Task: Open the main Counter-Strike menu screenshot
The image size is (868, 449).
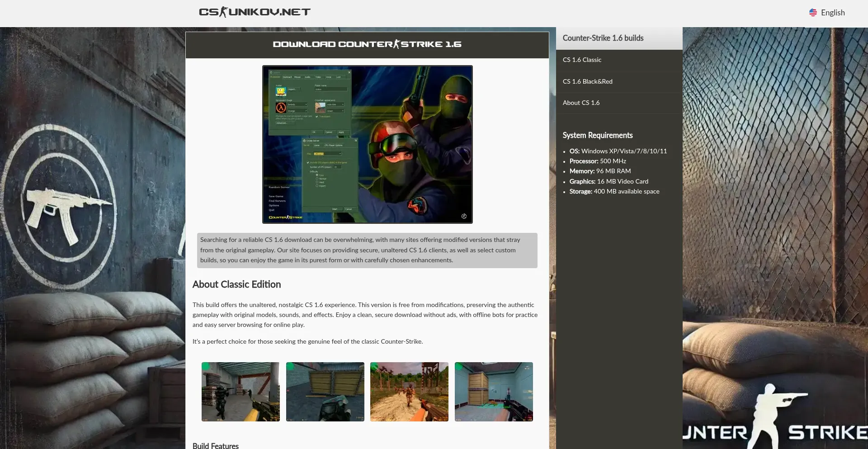Action: tap(367, 144)
